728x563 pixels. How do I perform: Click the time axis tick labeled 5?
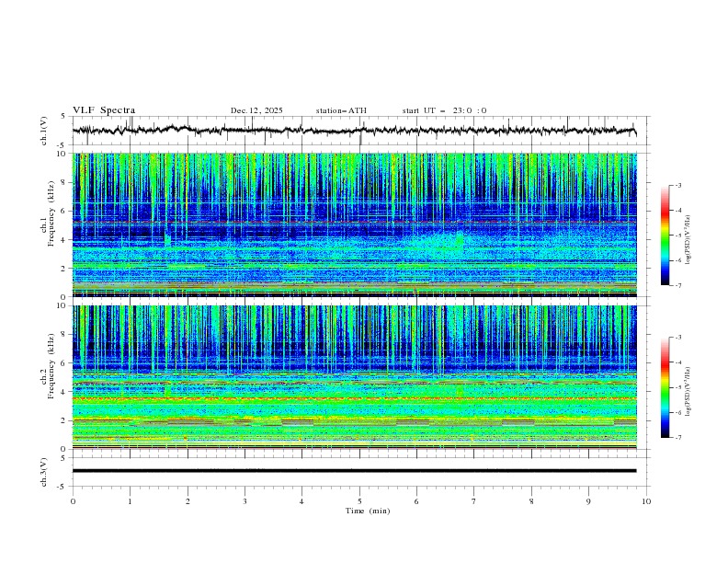pos(359,501)
